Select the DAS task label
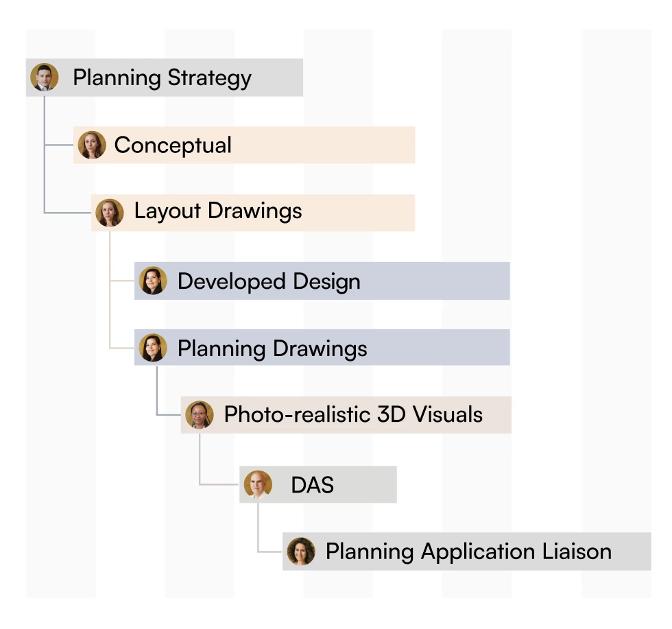 (x=313, y=485)
